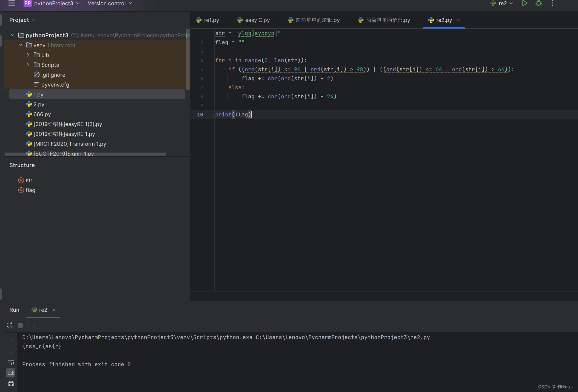Collapse the pythonProject3 root folder
Image resolution: width=578 pixels, height=392 pixels.
pos(13,35)
